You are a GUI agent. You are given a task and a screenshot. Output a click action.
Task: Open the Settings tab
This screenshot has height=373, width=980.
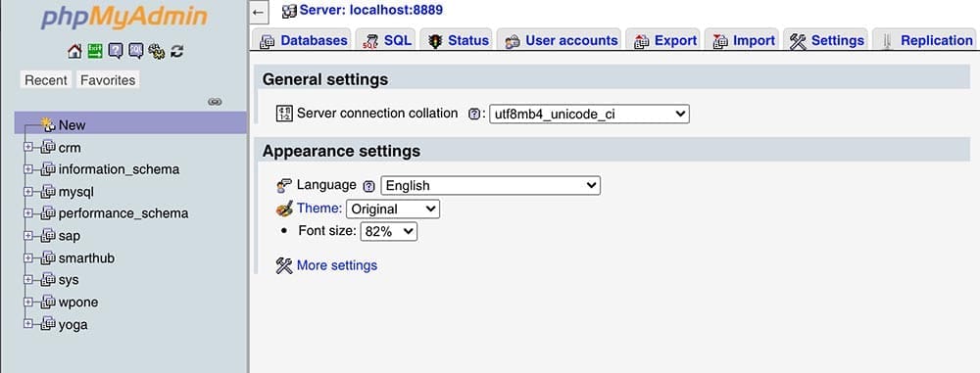tap(825, 40)
